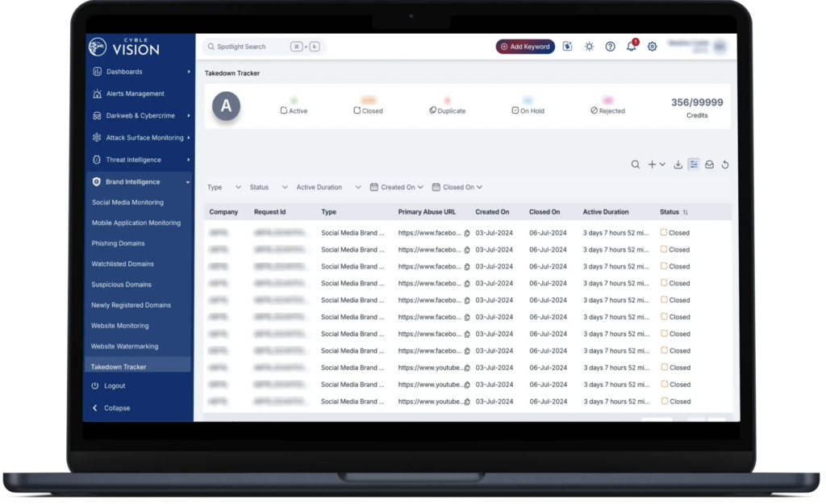Expand the Created On date filter
The width and height of the screenshot is (826, 504).
(x=397, y=186)
